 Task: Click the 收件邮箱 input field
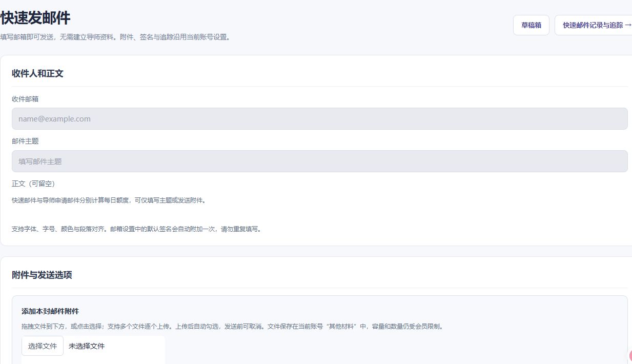(320, 118)
